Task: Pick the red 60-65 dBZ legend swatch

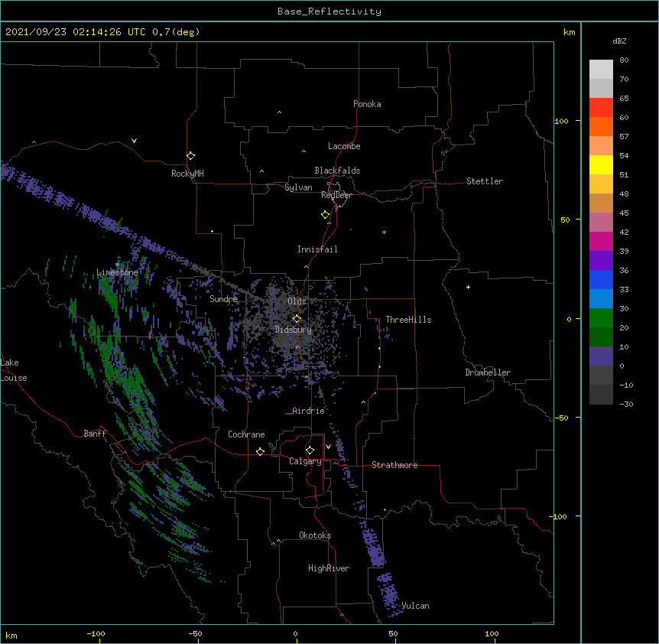Action: pyautogui.click(x=601, y=108)
